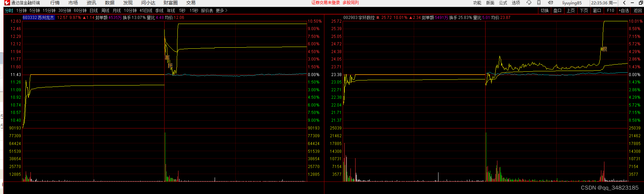Select the 603332 苏州龙杰 stock title

tap(38, 18)
